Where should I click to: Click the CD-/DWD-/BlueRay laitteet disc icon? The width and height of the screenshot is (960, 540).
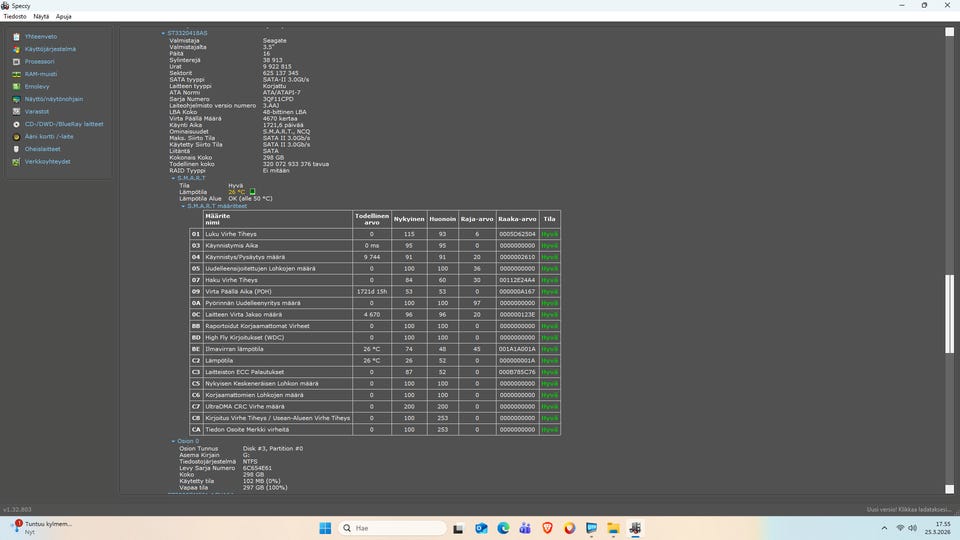click(16, 124)
